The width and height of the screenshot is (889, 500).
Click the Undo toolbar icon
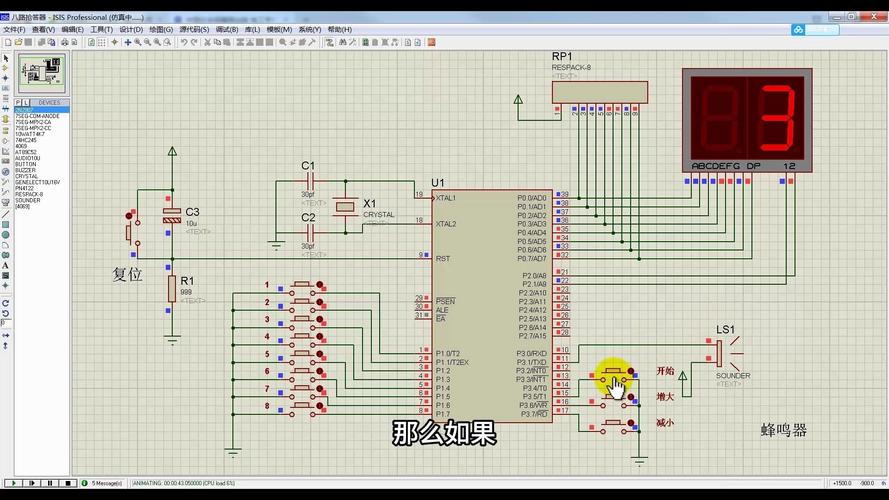(x=184, y=42)
